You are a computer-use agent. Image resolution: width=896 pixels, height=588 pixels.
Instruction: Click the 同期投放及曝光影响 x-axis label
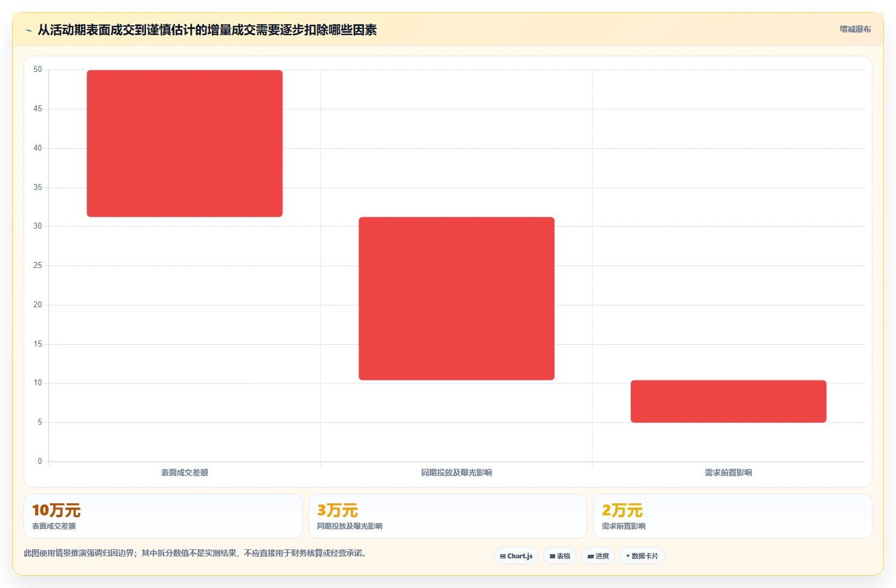tap(456, 472)
